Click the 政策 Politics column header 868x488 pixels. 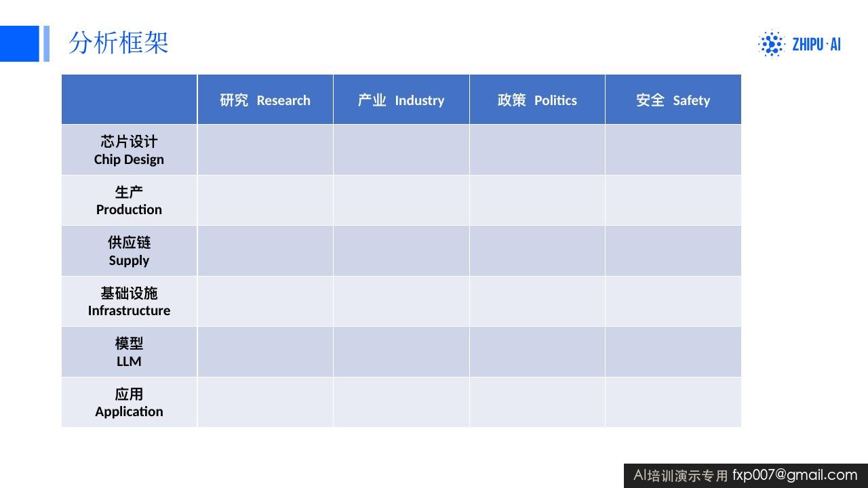tap(537, 100)
